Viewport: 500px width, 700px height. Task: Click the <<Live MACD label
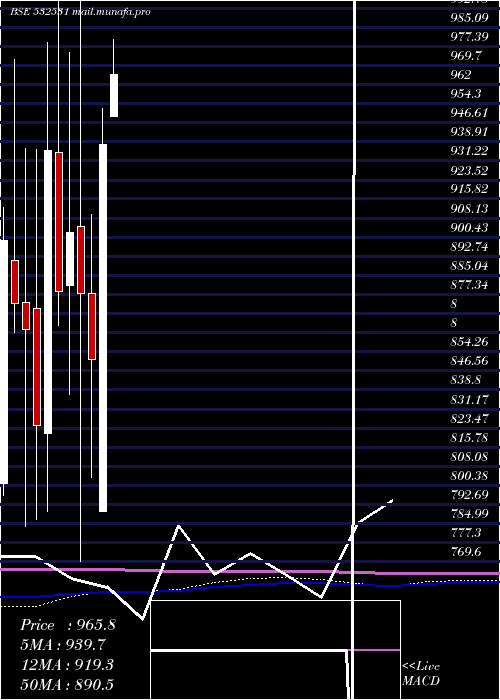(x=421, y=673)
